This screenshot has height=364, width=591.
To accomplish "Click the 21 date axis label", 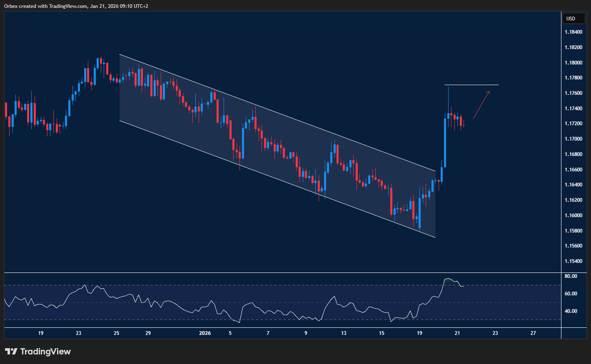I will tap(457, 333).
